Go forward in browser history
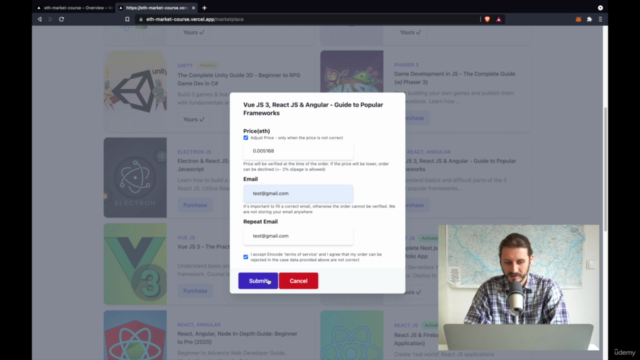Screen dimensions: 640x360 pos(50,19)
